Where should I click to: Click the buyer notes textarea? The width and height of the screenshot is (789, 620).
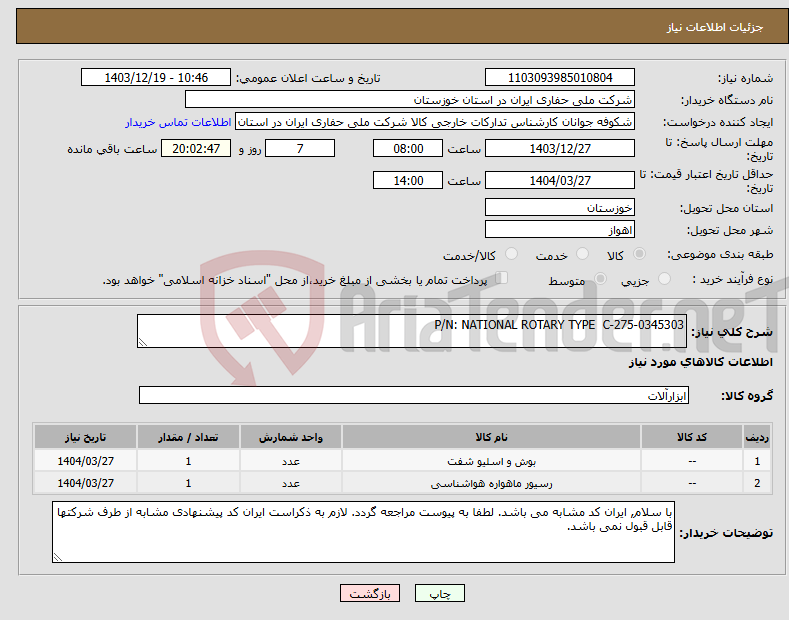(363, 531)
